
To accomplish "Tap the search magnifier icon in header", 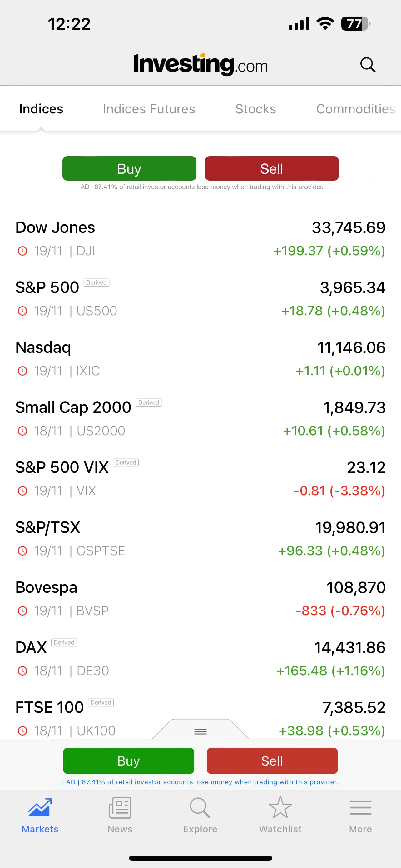I will click(367, 64).
